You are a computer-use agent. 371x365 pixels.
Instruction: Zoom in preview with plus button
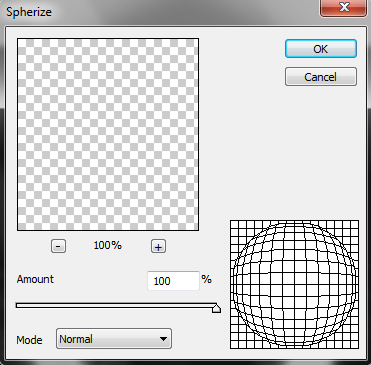(x=158, y=247)
